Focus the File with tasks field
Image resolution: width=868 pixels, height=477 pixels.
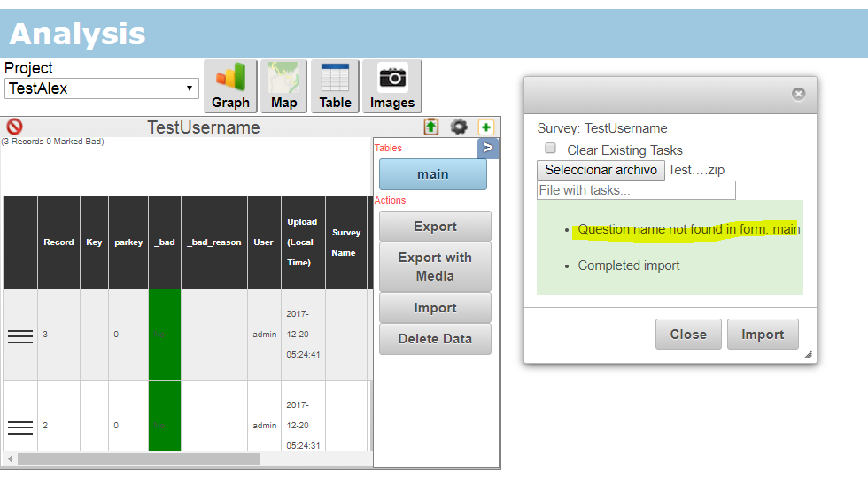tap(636, 190)
